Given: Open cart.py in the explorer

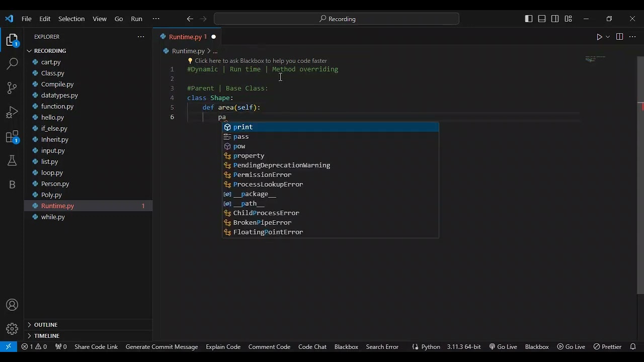Looking at the screenshot, I should click(x=89, y=62).
